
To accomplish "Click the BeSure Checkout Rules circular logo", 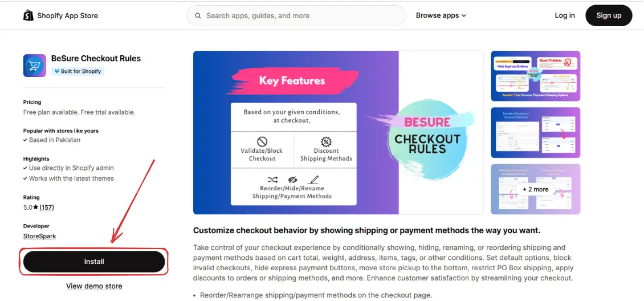I will click(x=427, y=136).
